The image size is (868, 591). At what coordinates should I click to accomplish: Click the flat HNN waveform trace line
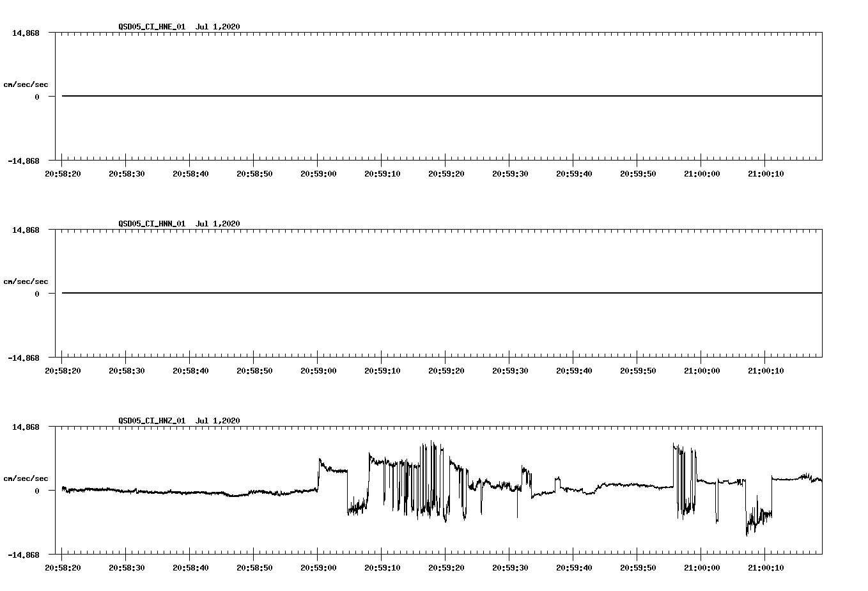coord(442,293)
